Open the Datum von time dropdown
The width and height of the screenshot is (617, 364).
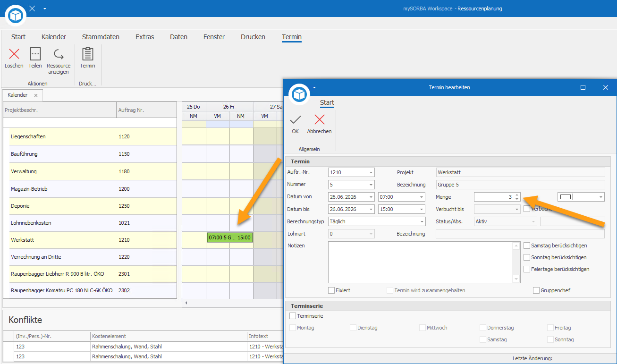coord(421,197)
